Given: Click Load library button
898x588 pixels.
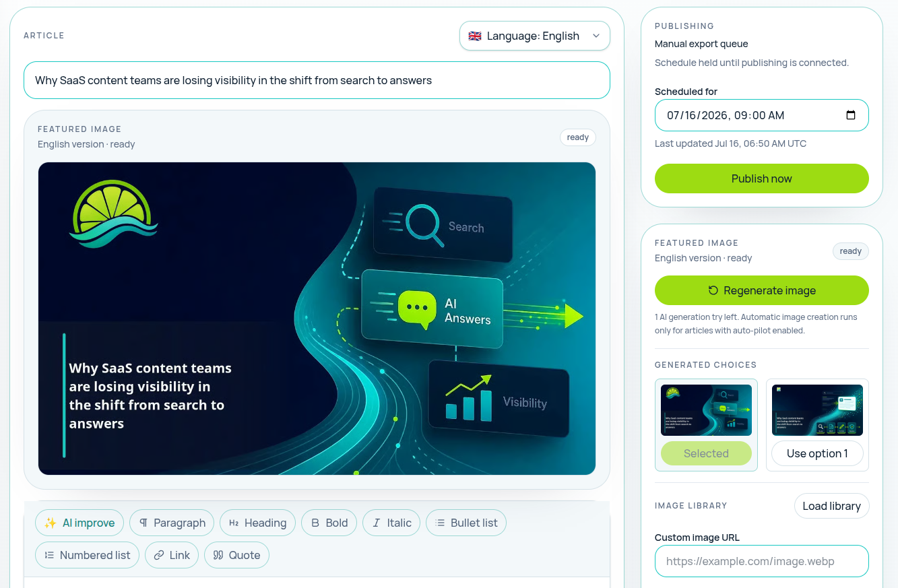Looking at the screenshot, I should (831, 506).
